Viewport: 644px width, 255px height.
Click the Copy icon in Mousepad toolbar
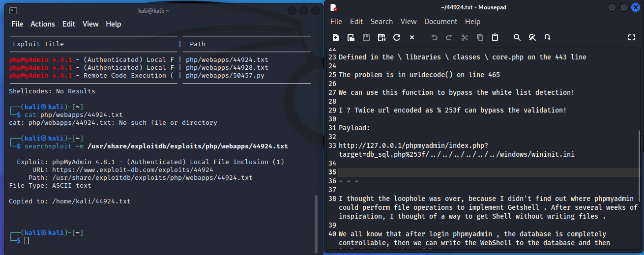point(480,37)
